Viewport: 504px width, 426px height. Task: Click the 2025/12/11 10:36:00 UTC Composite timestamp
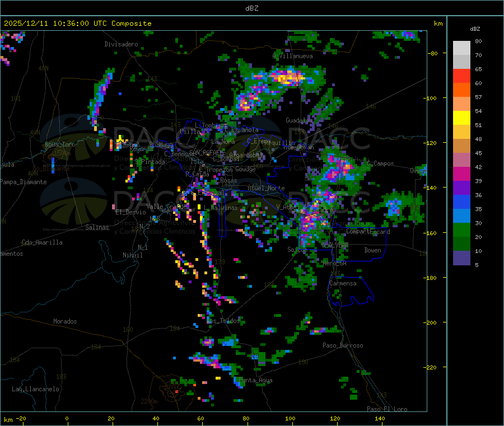point(78,24)
